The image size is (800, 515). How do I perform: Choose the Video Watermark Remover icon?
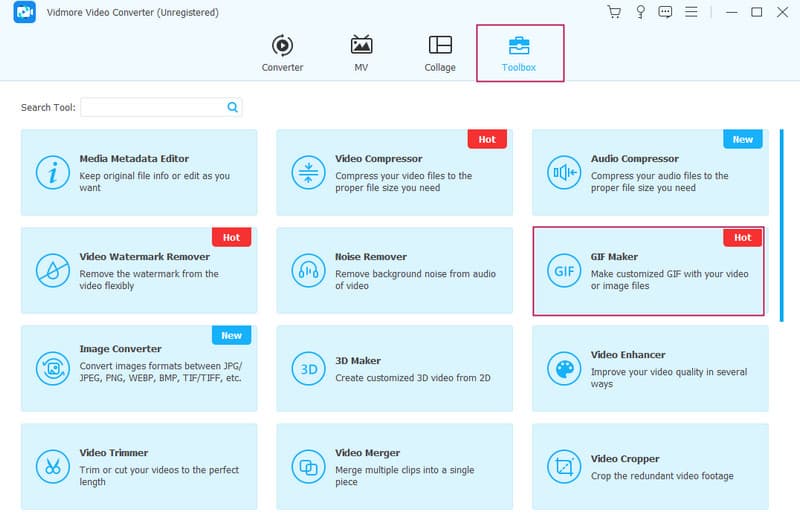(52, 271)
